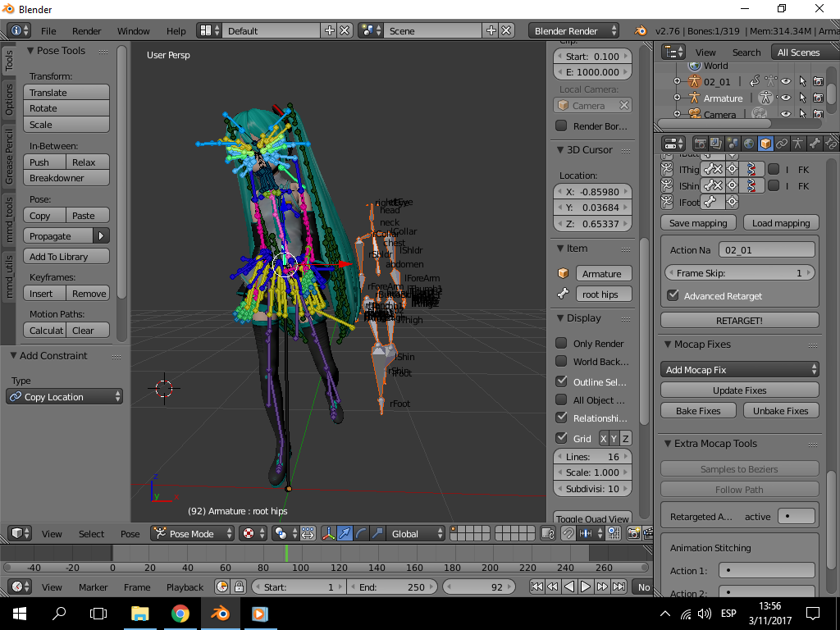Disable Outline Selected checkbox
Viewport: 840px width, 630px height.
[x=561, y=381]
